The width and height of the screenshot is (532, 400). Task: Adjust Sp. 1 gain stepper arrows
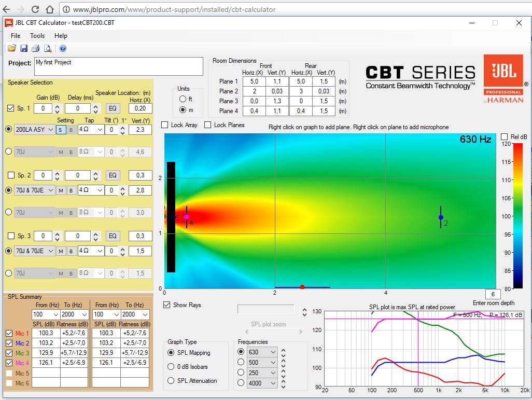pos(57,108)
